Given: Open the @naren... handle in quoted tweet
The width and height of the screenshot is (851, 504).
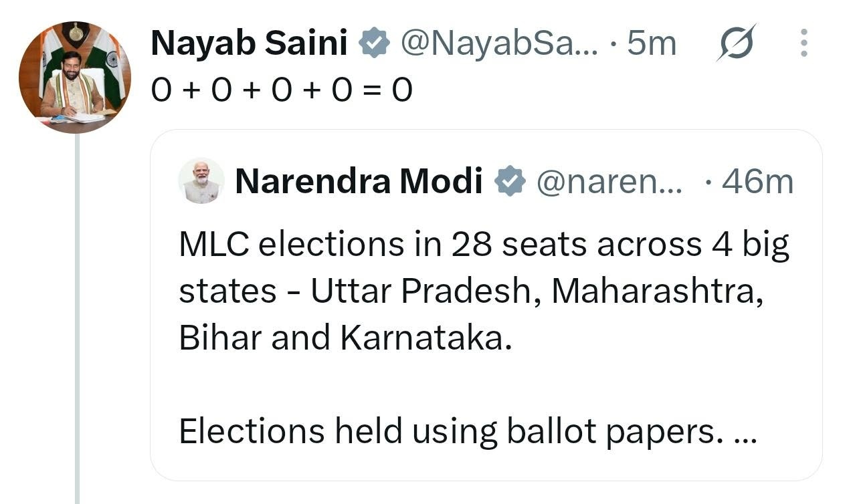Looking at the screenshot, I should 609,182.
